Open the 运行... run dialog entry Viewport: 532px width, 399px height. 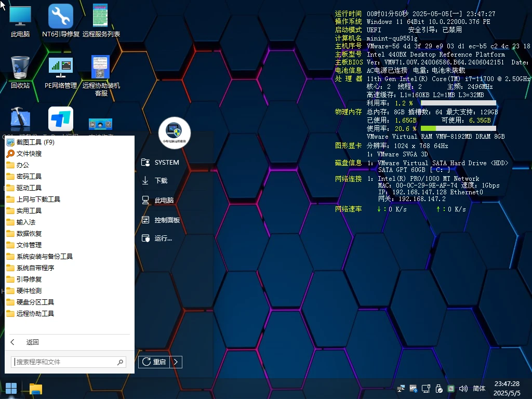coord(156,238)
